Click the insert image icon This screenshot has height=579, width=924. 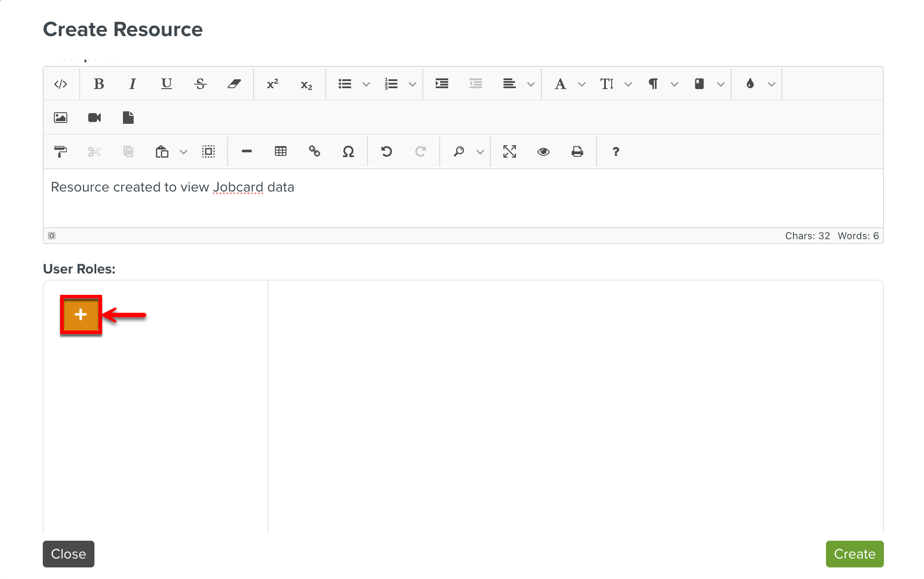coord(61,118)
